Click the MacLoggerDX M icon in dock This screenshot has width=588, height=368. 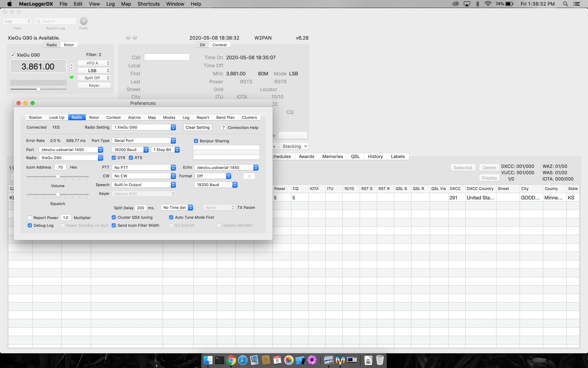(340, 360)
